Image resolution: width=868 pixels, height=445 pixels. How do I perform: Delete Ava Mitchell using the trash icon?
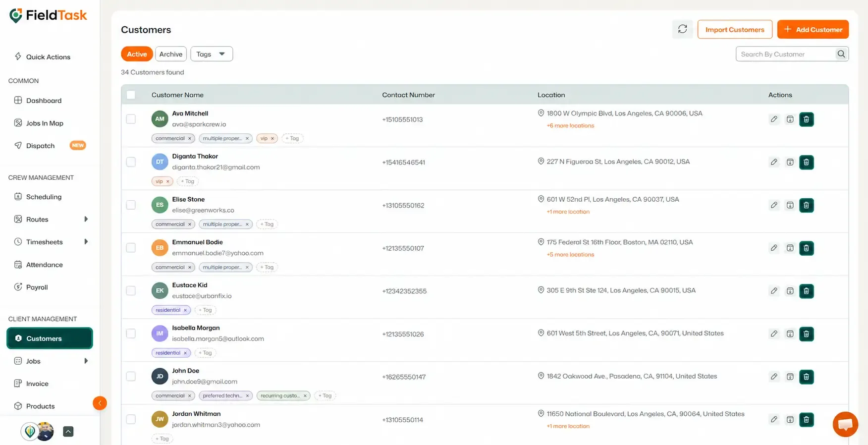(x=806, y=119)
